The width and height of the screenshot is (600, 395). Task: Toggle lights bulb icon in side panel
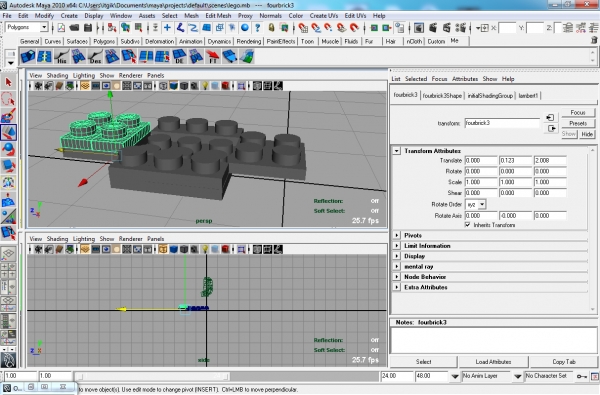click(205, 249)
